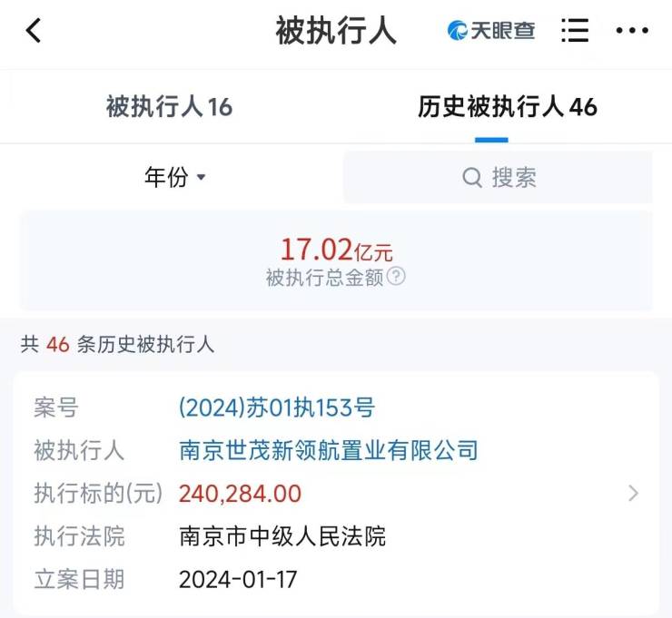Focus the 搜索 search field
The width and height of the screenshot is (672, 618).
(498, 177)
